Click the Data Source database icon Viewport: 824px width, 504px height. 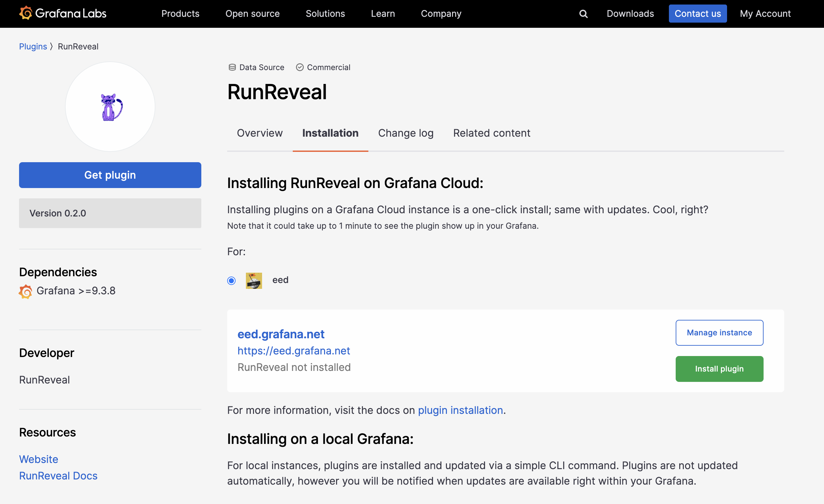(x=232, y=67)
